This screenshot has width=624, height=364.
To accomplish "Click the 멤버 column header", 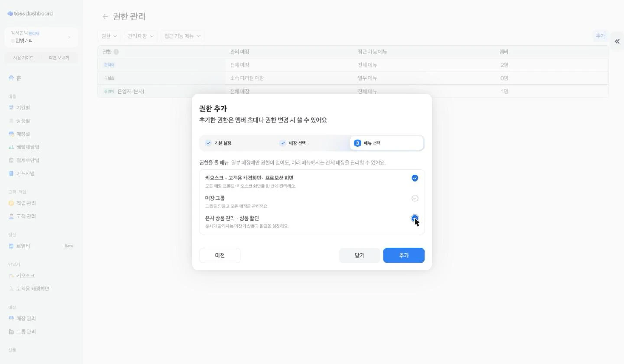I will point(504,52).
